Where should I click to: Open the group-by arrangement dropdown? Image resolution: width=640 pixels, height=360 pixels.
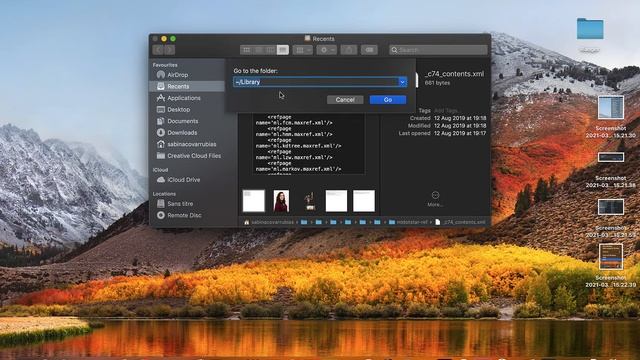(303, 50)
